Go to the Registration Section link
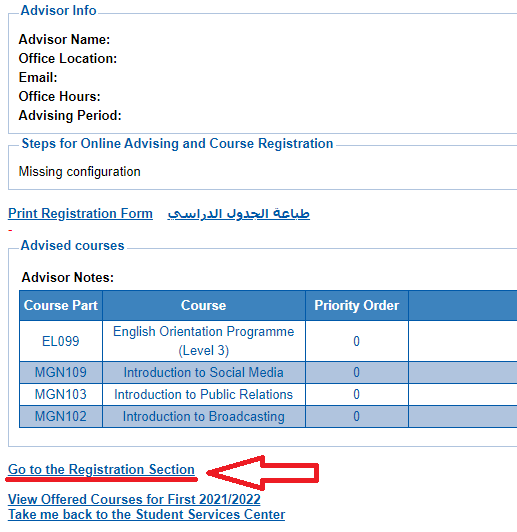 coord(101,469)
